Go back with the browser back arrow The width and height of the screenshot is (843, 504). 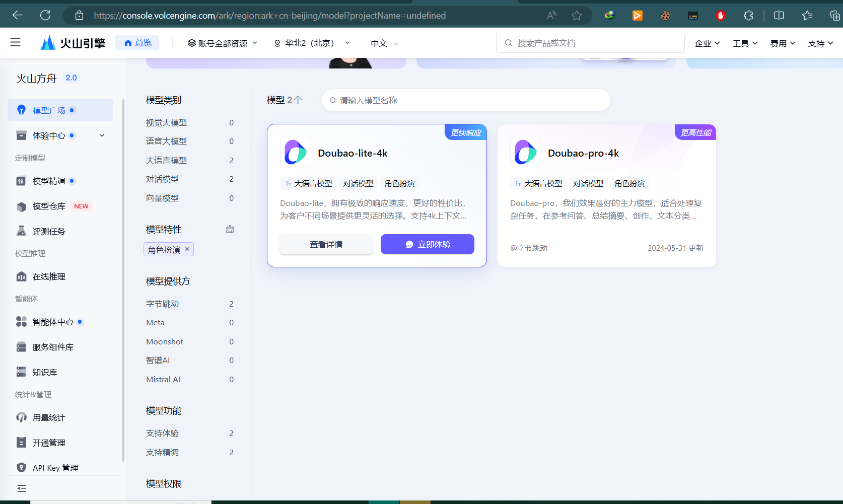(18, 15)
